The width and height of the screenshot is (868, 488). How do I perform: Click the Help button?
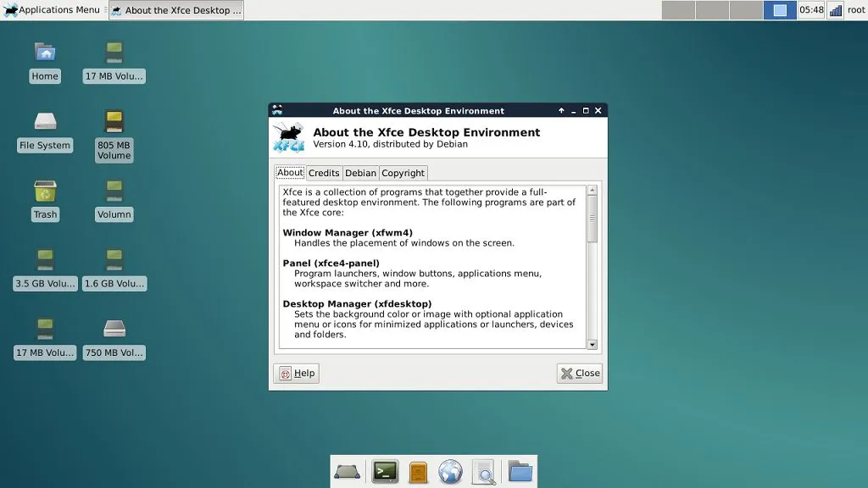(297, 373)
